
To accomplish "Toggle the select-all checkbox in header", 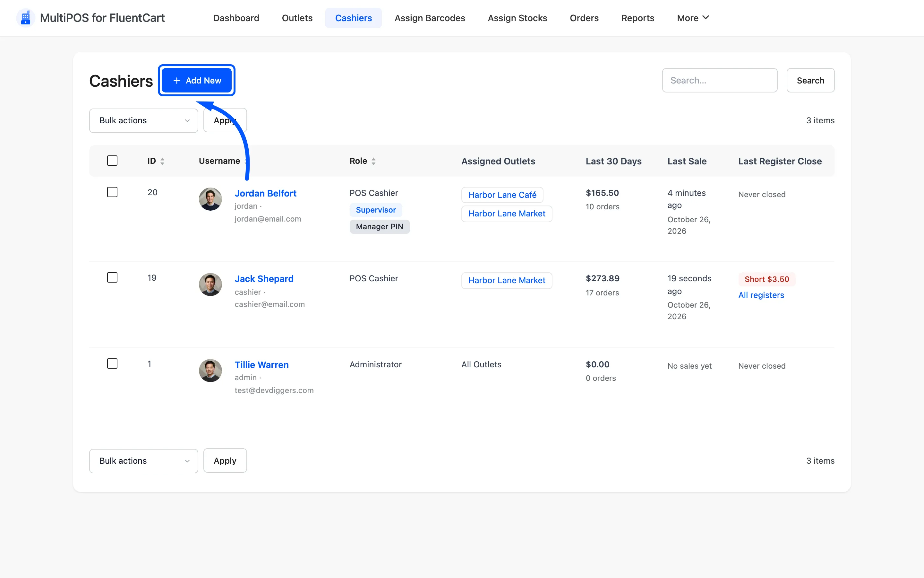I will tap(112, 161).
